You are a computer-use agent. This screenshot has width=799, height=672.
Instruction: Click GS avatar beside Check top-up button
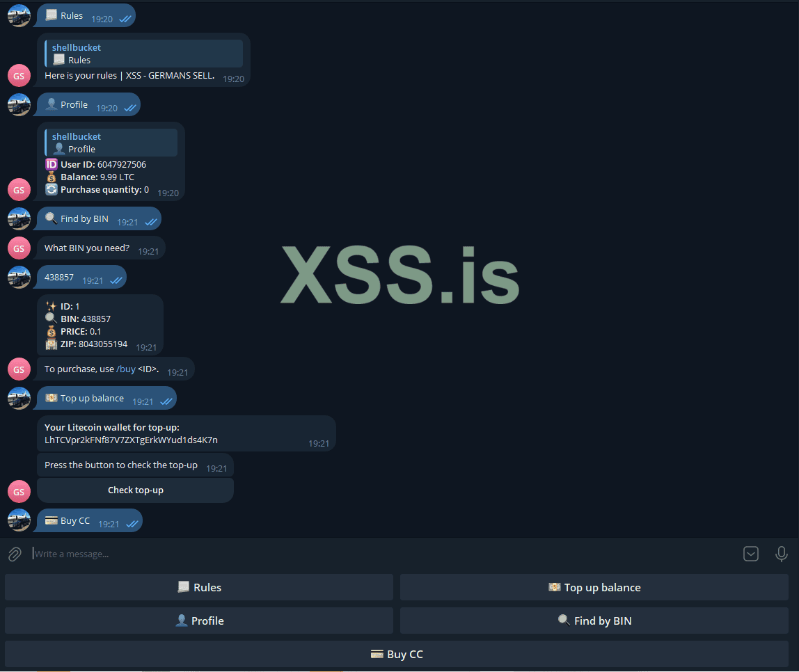tap(19, 492)
